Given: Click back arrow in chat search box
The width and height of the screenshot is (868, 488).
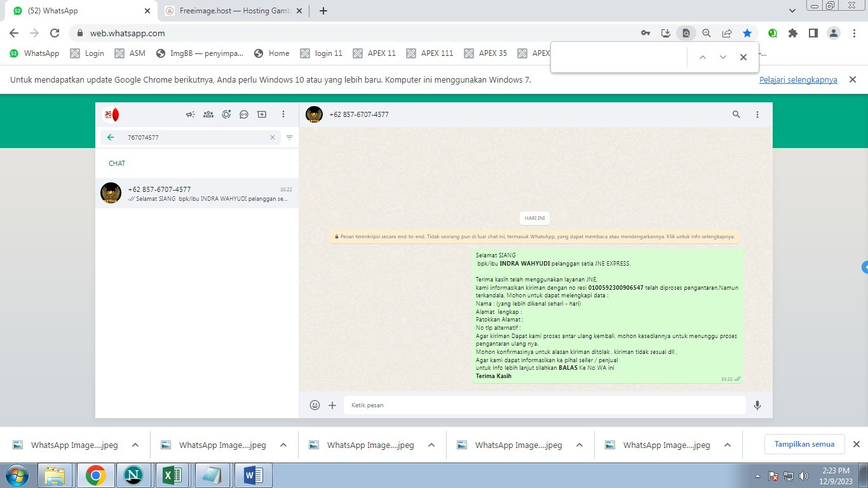Looking at the screenshot, I should click(x=111, y=137).
